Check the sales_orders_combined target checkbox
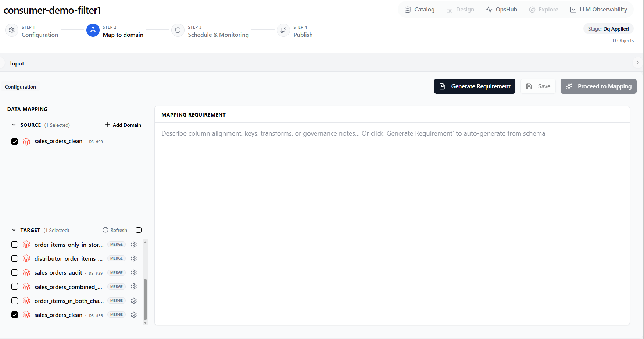 point(15,286)
